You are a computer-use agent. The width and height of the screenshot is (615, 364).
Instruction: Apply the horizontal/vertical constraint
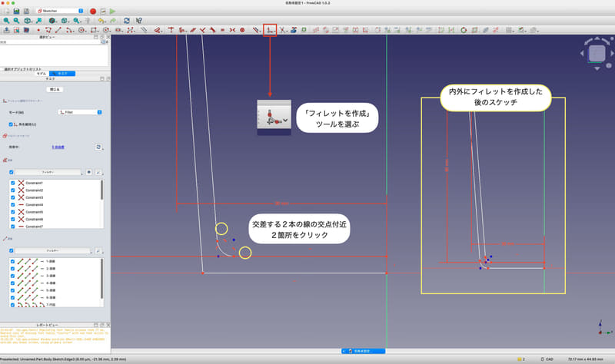coord(182,30)
